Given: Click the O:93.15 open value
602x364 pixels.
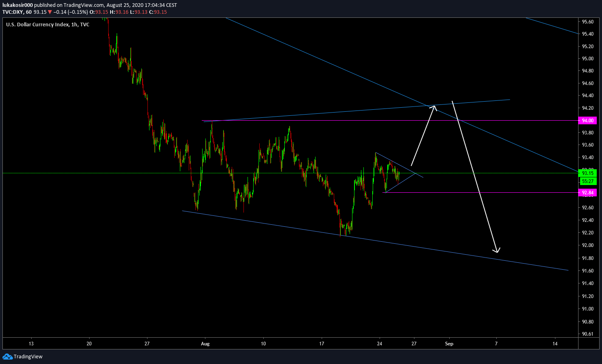Looking at the screenshot, I should pyautogui.click(x=99, y=12).
